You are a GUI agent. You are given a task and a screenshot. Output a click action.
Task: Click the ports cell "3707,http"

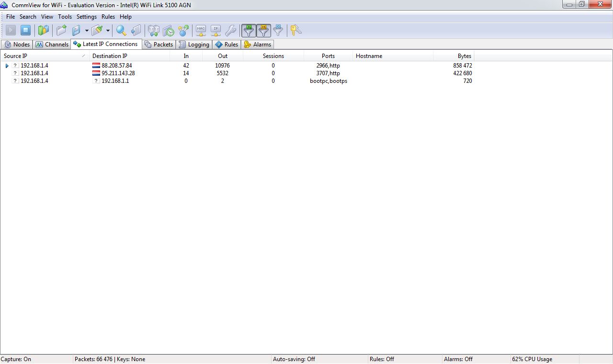[328, 73]
